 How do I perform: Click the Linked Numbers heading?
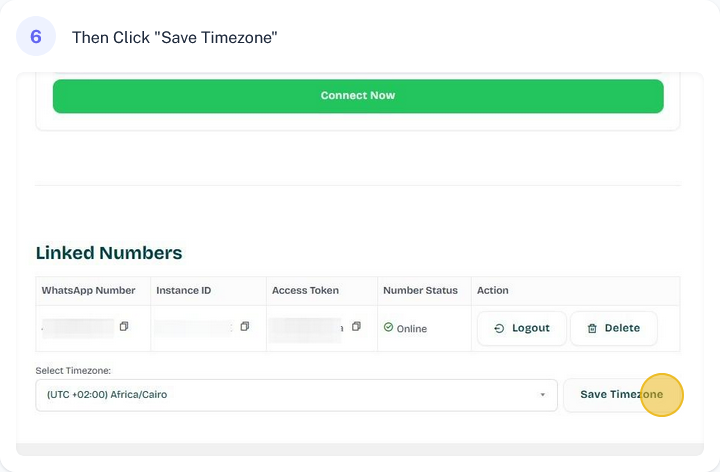pyautogui.click(x=109, y=253)
